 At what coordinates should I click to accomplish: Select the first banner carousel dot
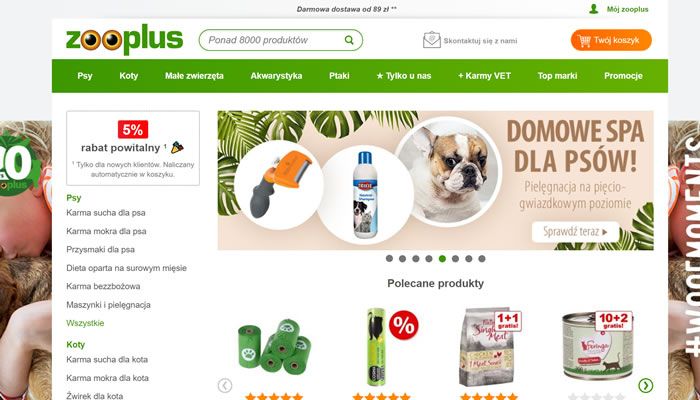coord(389,258)
